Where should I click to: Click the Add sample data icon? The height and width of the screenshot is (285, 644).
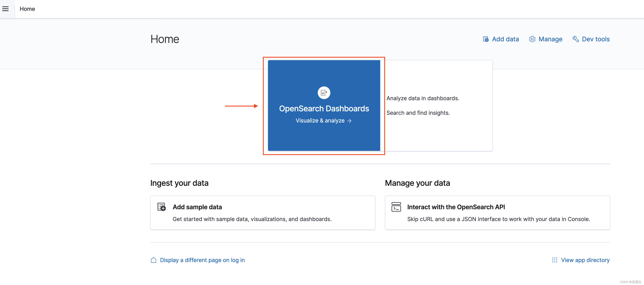pos(162,207)
